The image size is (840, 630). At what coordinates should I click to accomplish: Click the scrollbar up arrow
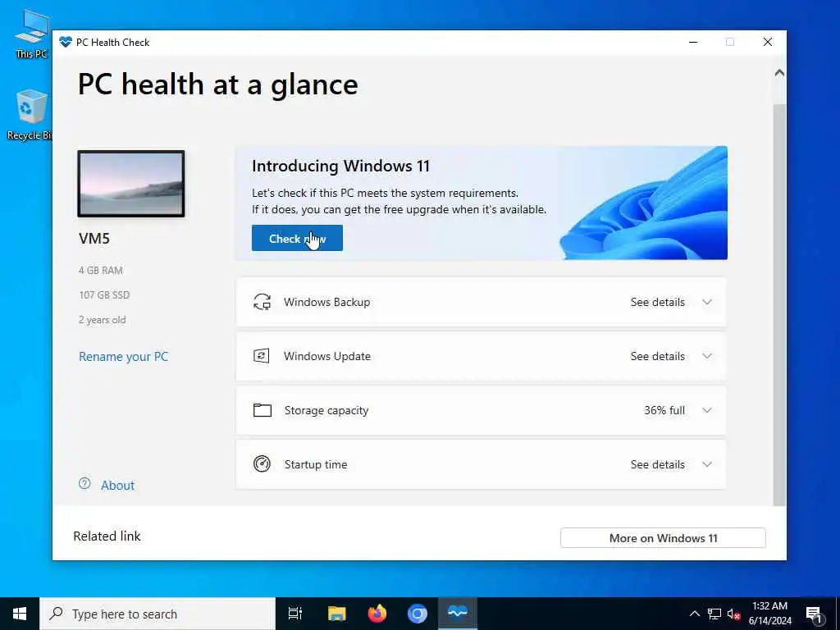pyautogui.click(x=779, y=72)
